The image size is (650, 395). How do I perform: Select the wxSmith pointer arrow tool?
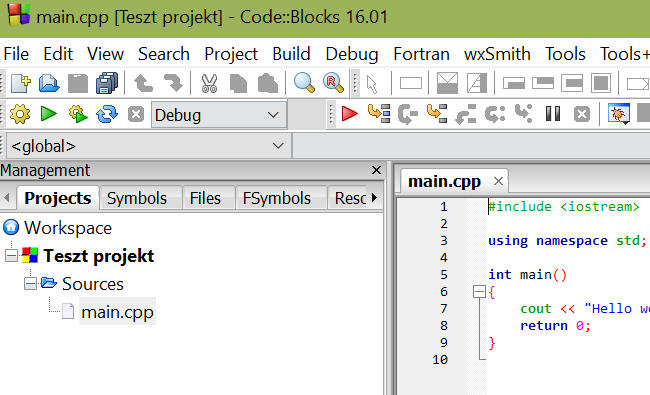(x=372, y=85)
